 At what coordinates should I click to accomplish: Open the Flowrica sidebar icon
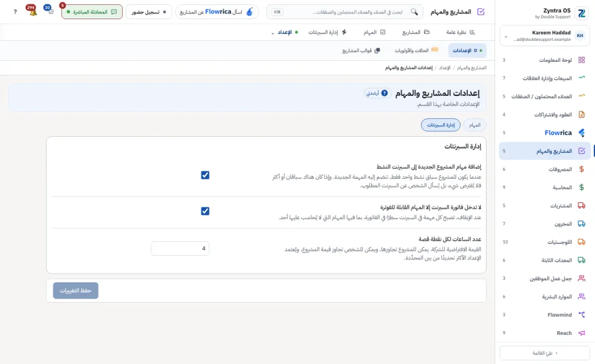pos(581,132)
